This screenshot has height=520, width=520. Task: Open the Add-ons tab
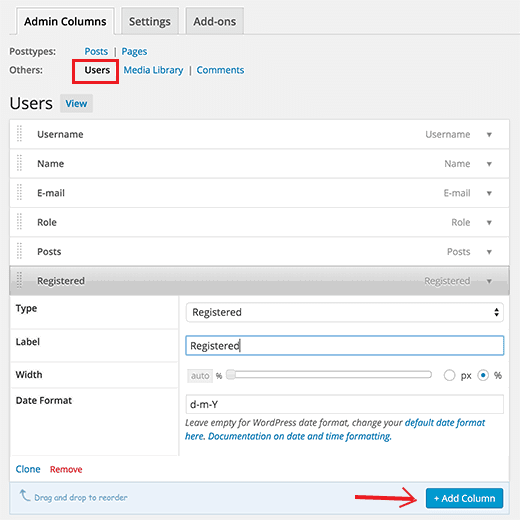click(x=215, y=21)
